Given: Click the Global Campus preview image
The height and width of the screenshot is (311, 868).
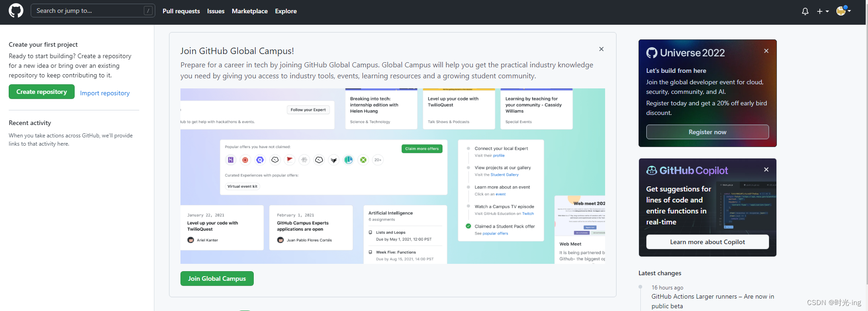Looking at the screenshot, I should [393, 176].
